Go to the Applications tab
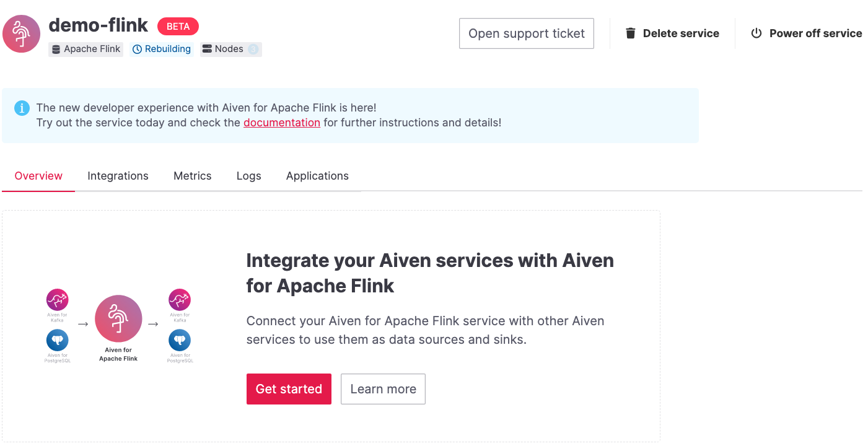Viewport: 868px width, 446px height. point(317,176)
